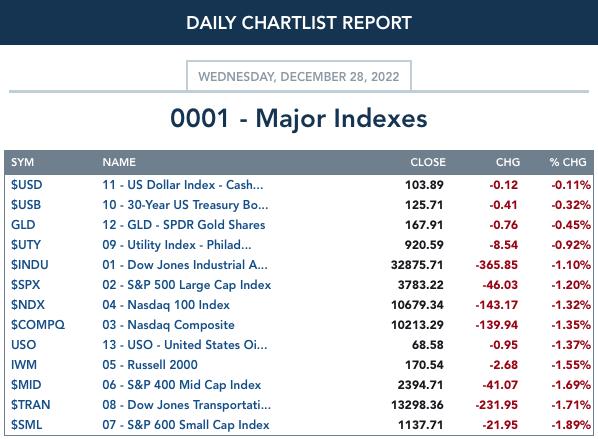Click the GLD symbol link

23,225
